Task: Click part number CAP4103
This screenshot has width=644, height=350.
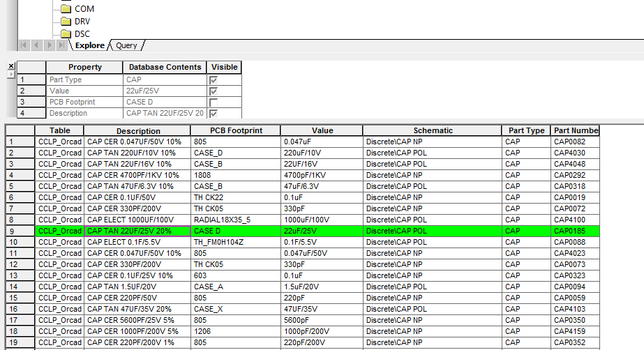Action: 575,309
